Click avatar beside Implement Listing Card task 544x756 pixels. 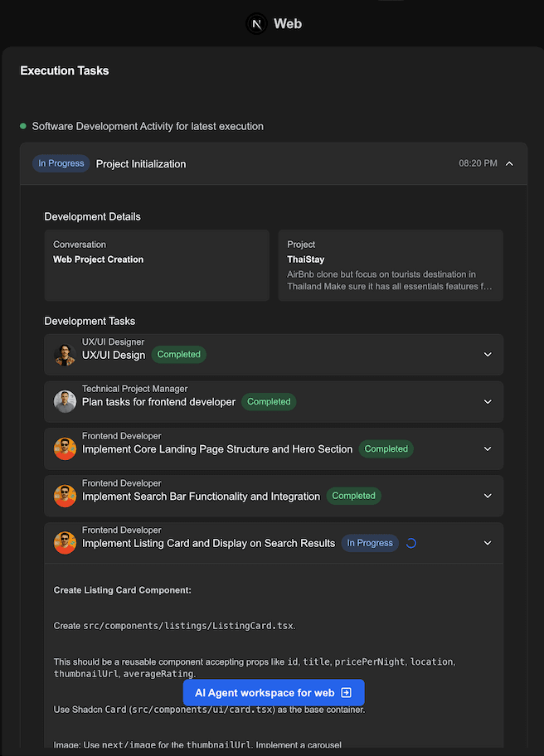pyautogui.click(x=65, y=544)
